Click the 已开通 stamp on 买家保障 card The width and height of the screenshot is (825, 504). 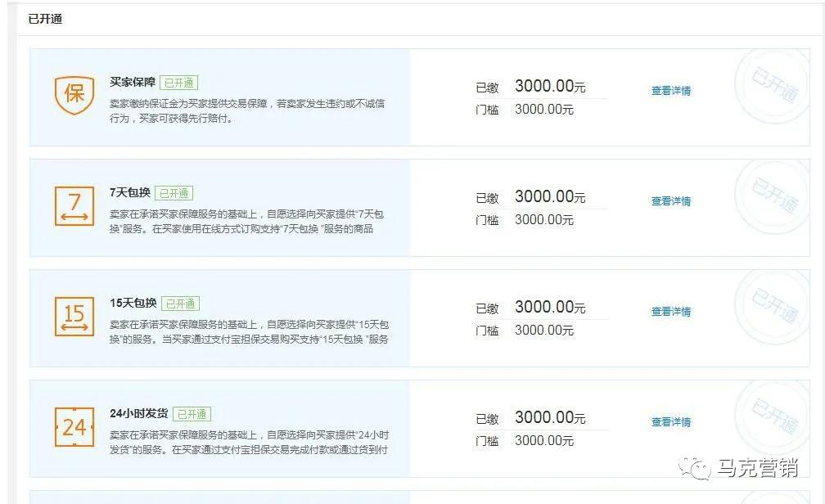tap(773, 85)
